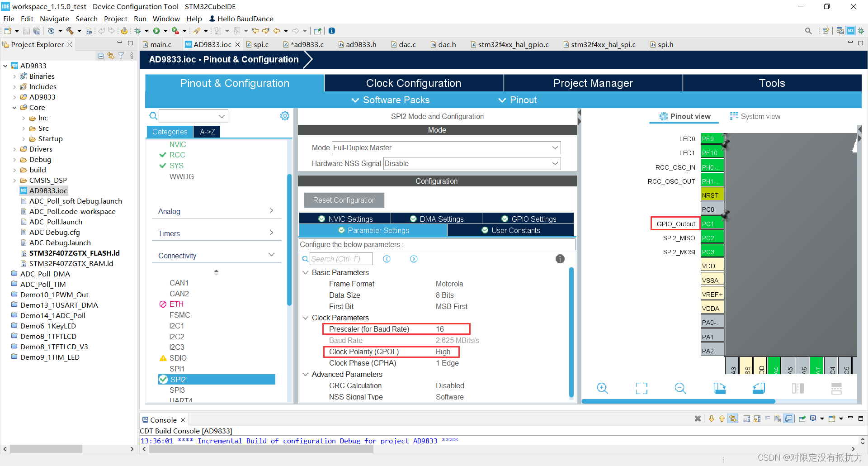Rotate the chip view clockwise

point(720,388)
